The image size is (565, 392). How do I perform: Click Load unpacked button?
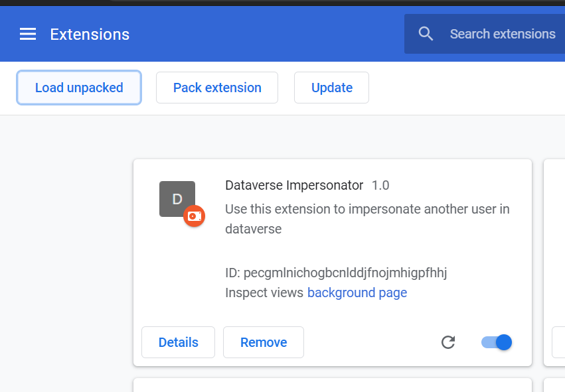click(x=79, y=88)
